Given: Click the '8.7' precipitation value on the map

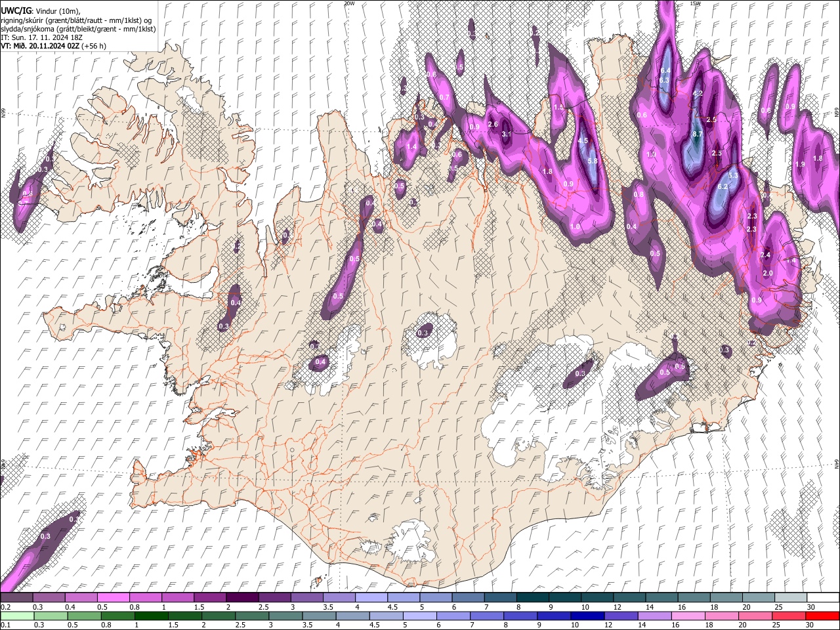Looking at the screenshot, I should point(698,134).
